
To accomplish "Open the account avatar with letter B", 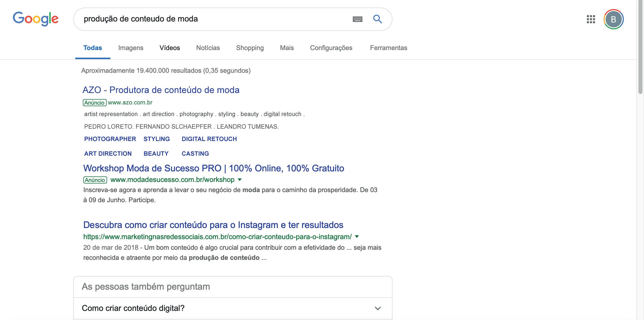I will click(613, 19).
